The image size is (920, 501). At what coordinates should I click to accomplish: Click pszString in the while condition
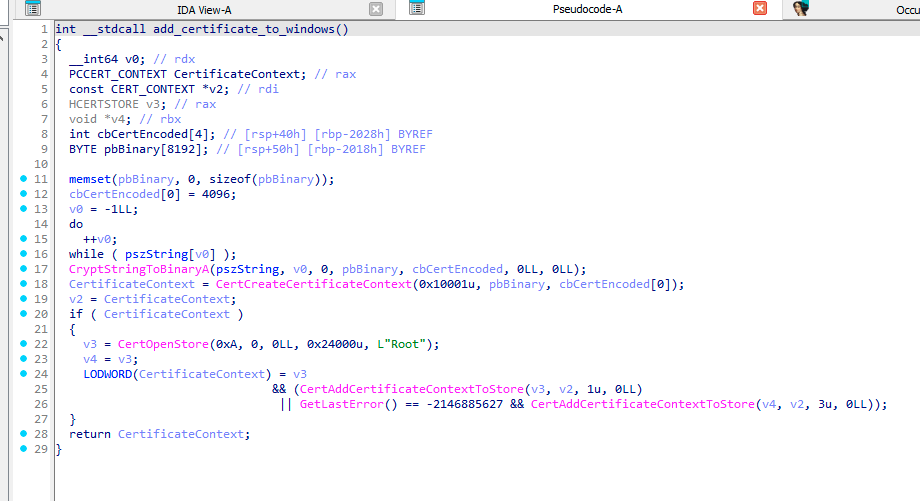click(156, 255)
